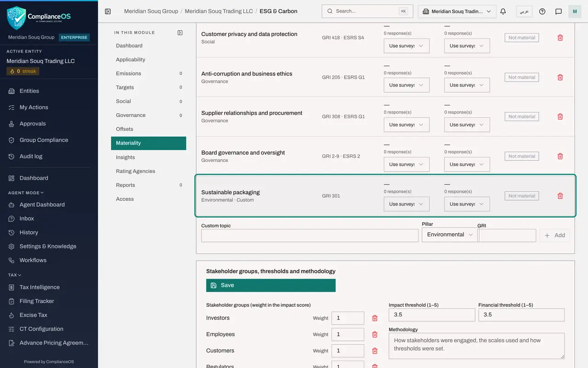Open Meridian Souq Group breadcrumb link
The image size is (588, 368).
click(151, 11)
